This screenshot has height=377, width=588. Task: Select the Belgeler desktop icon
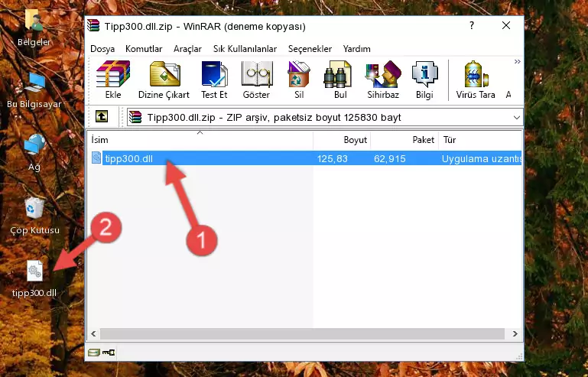click(x=34, y=28)
